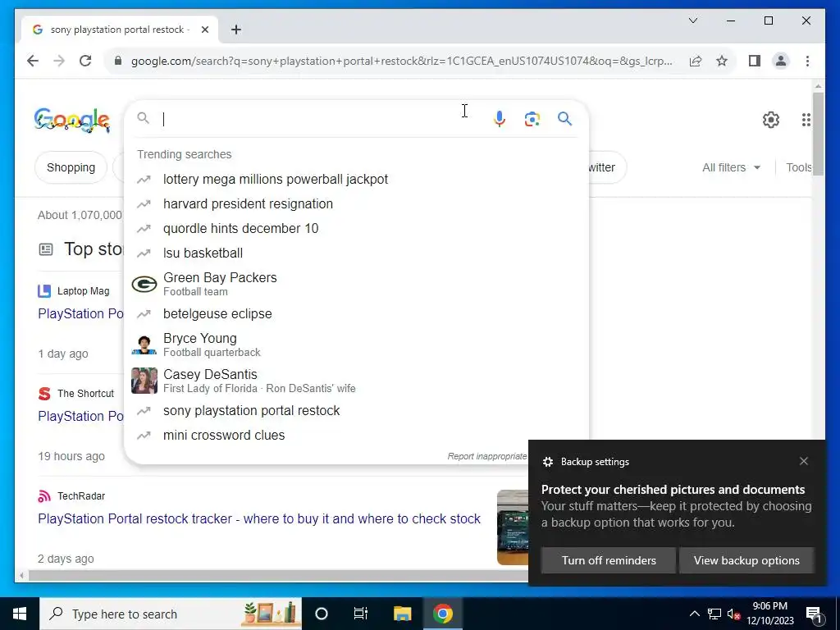Open the Windows Start menu
Screen dimensions: 840x630
[20, 614]
